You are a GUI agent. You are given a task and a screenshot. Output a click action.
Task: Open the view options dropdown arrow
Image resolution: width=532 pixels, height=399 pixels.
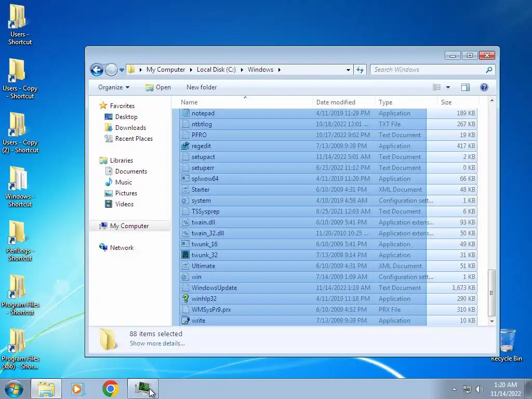tap(448, 87)
